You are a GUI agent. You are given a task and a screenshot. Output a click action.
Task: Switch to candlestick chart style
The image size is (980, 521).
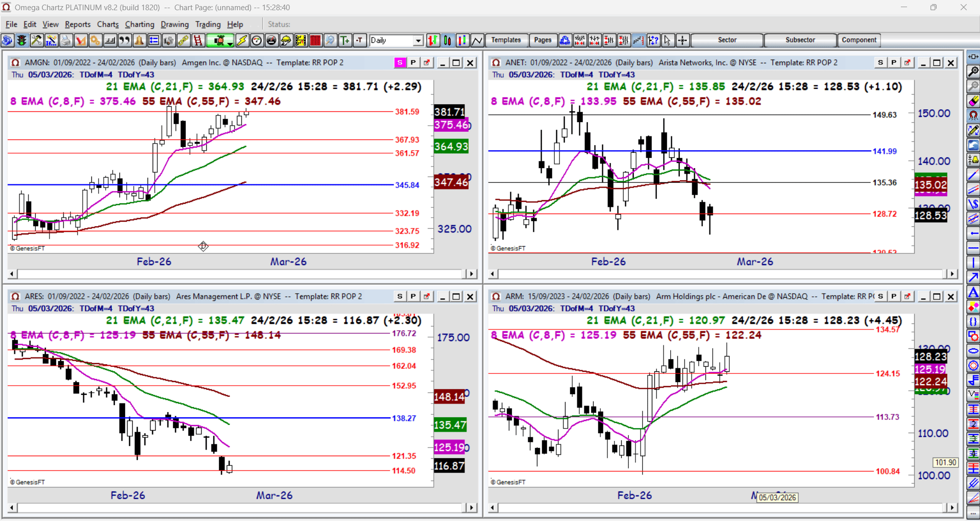(x=448, y=40)
